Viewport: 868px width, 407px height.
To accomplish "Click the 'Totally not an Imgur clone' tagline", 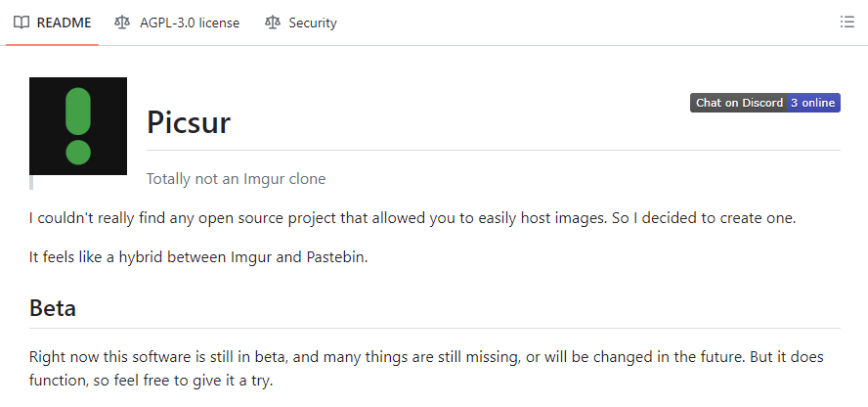I will click(236, 179).
